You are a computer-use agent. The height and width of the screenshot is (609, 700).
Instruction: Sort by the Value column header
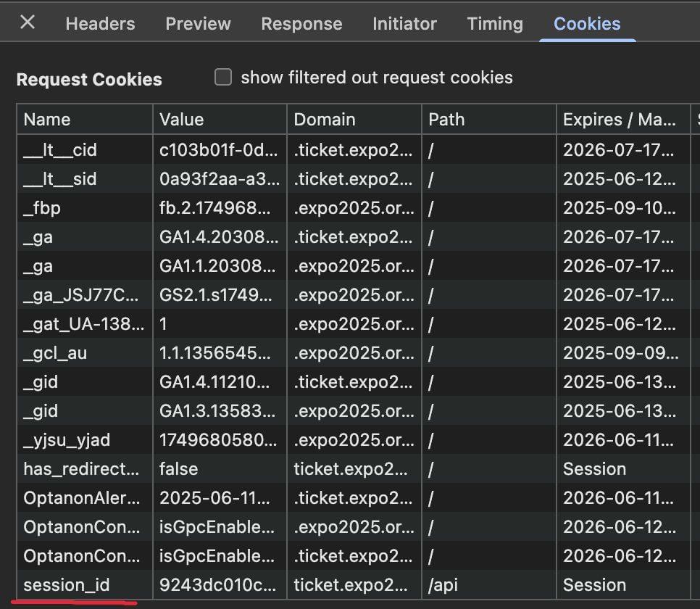220,120
